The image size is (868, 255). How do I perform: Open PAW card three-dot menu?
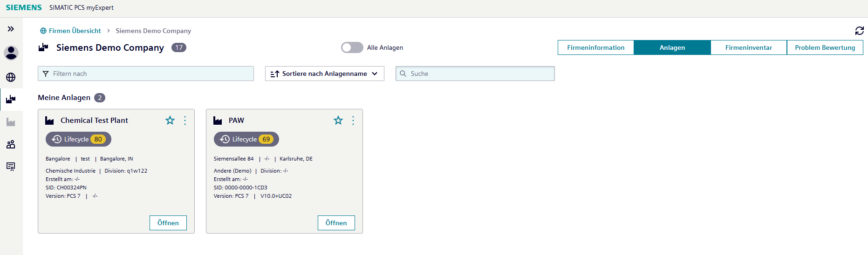coord(353,121)
